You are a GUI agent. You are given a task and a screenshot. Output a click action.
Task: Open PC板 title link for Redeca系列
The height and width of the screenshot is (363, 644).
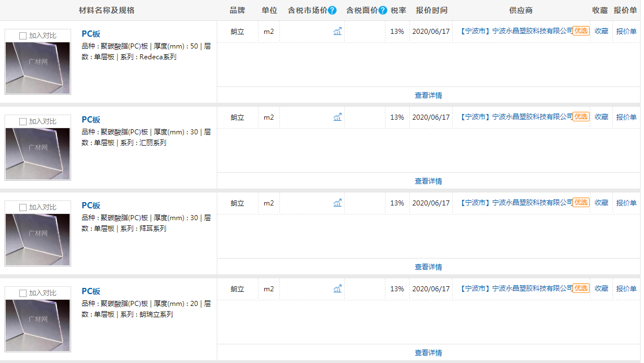point(91,34)
